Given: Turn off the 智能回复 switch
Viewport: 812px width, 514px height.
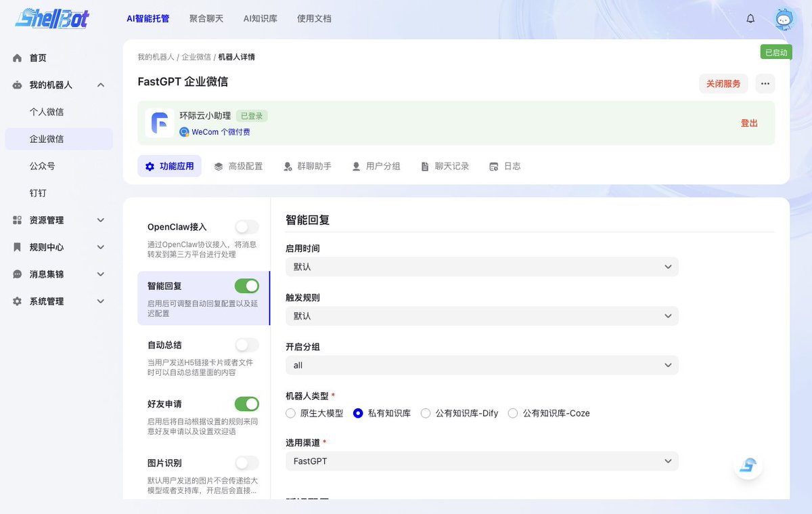Looking at the screenshot, I should click(247, 286).
